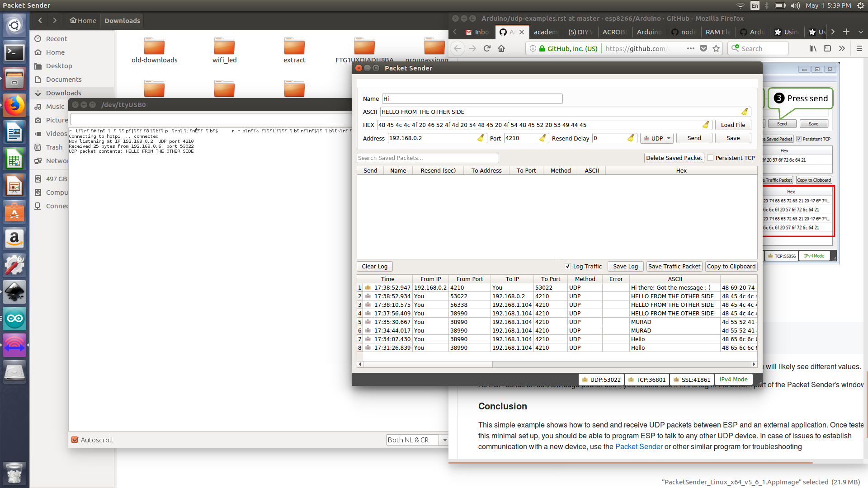Open the Amazon launcher in the dock
The width and height of the screenshot is (868, 488).
pyautogui.click(x=14, y=238)
